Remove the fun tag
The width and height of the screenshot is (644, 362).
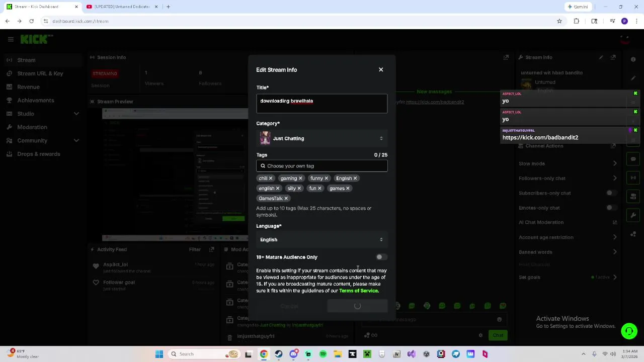319,189
